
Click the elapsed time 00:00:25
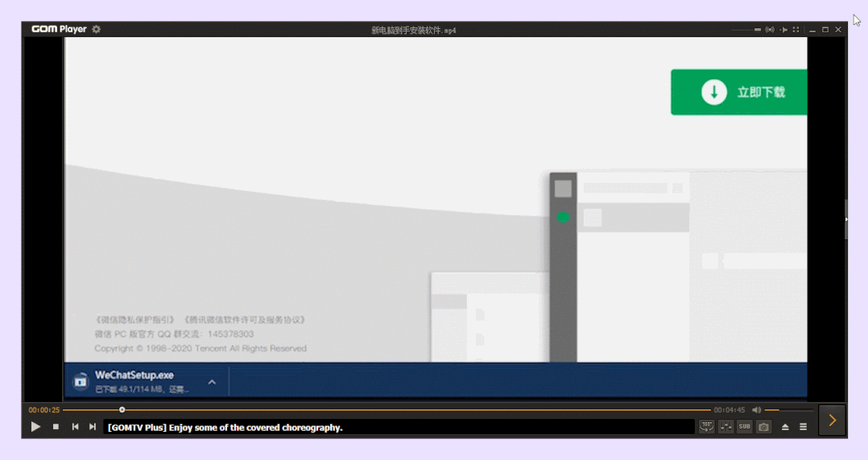pos(44,410)
